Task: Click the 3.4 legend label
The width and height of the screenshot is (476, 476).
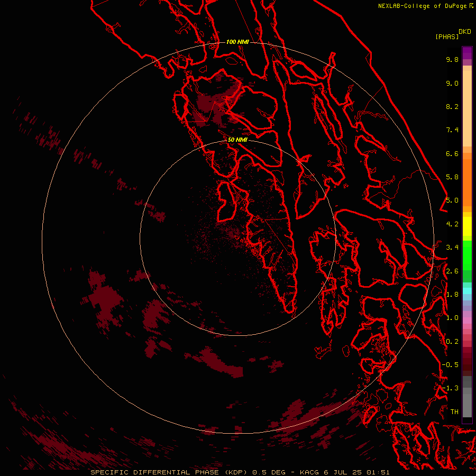Action: pos(452,248)
